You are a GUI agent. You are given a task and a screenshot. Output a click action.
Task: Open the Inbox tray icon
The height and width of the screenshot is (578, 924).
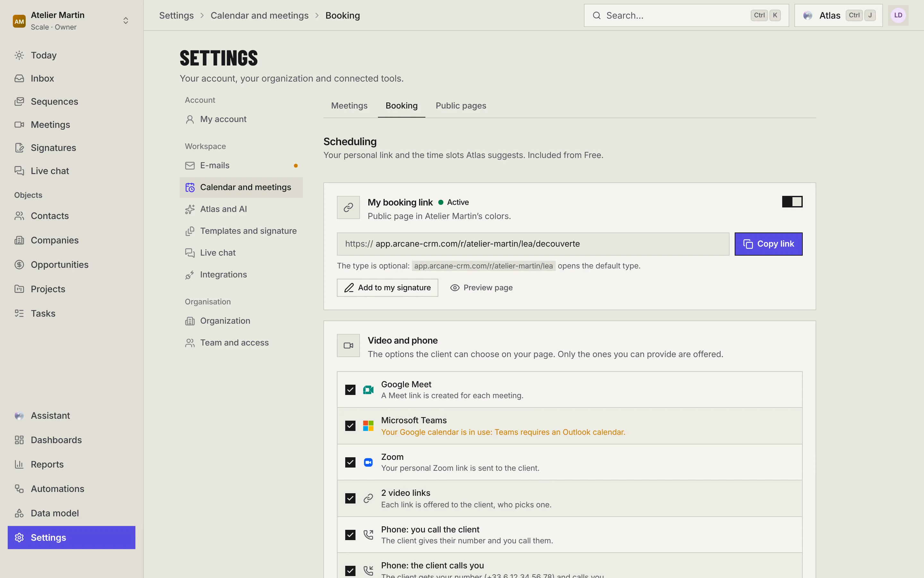[19, 78]
